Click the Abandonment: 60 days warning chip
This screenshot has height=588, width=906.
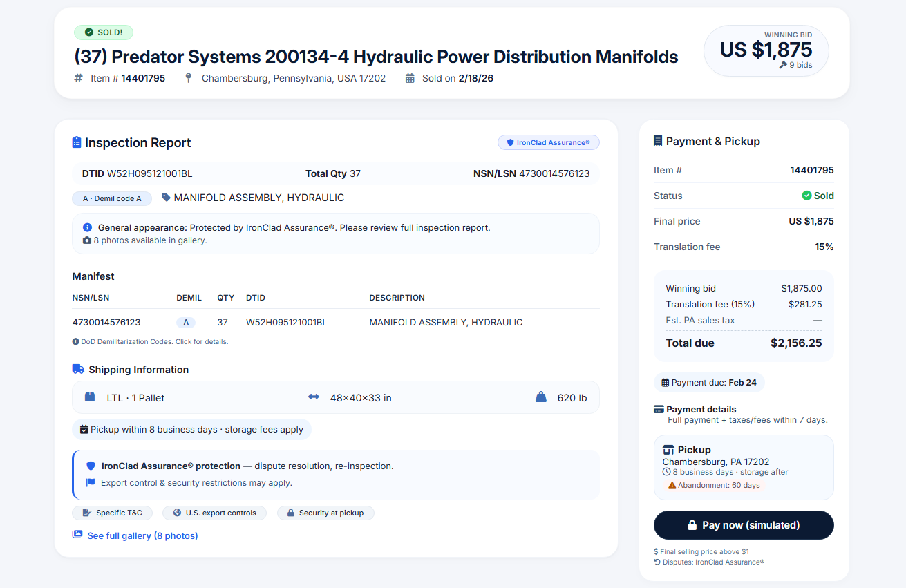714,485
